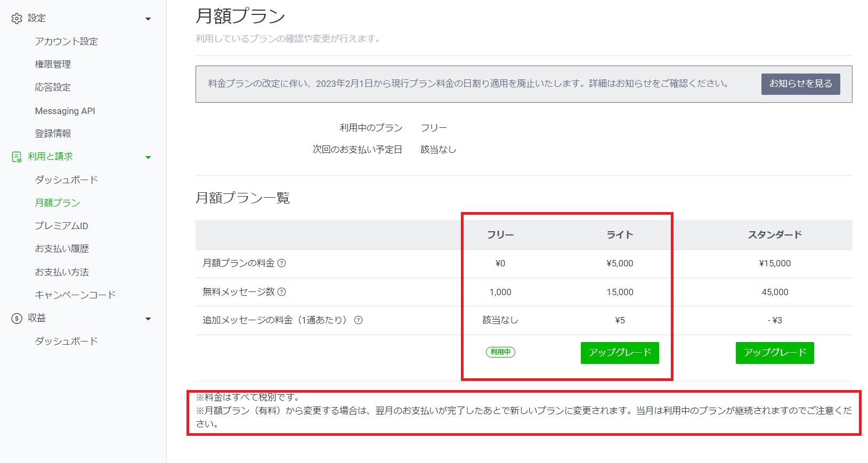
Task: Select キャンペーンコード in sidebar
Action: 75,295
